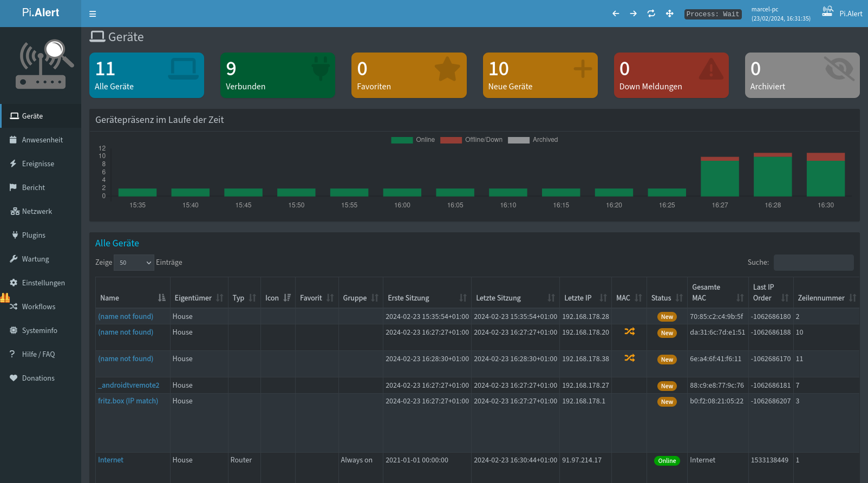Viewport: 868px width, 483px height.
Task: Open Donations in the sidebar
Action: [x=41, y=378]
